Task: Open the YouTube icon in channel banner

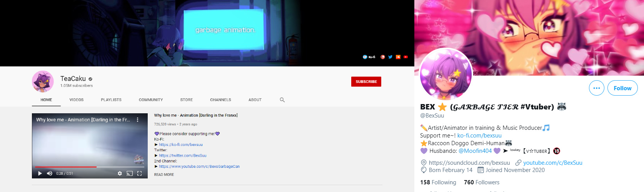Action: click(405, 57)
